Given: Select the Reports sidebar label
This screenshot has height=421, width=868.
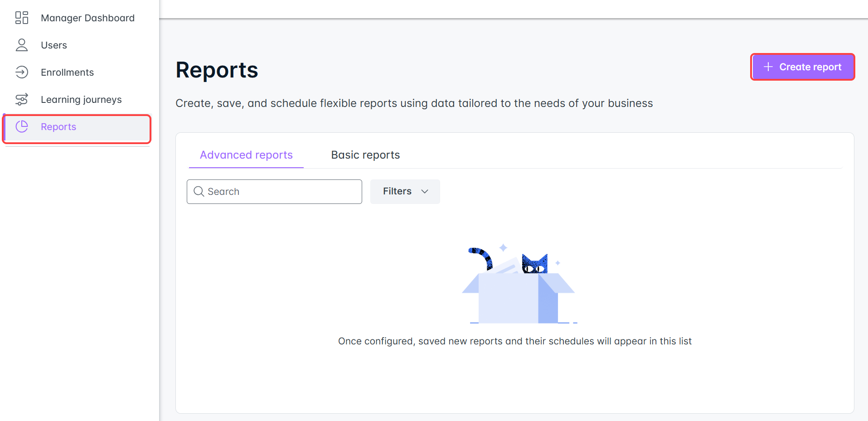Looking at the screenshot, I should point(58,127).
